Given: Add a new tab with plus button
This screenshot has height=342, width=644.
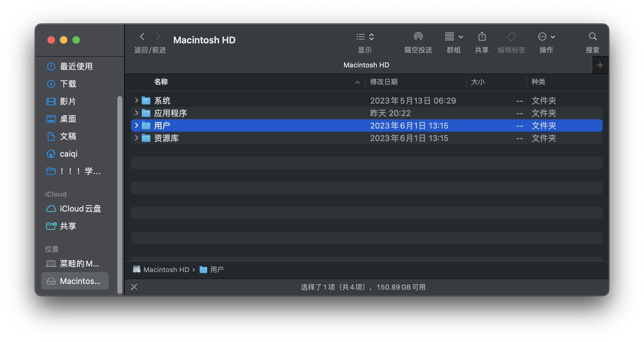Looking at the screenshot, I should [x=600, y=65].
